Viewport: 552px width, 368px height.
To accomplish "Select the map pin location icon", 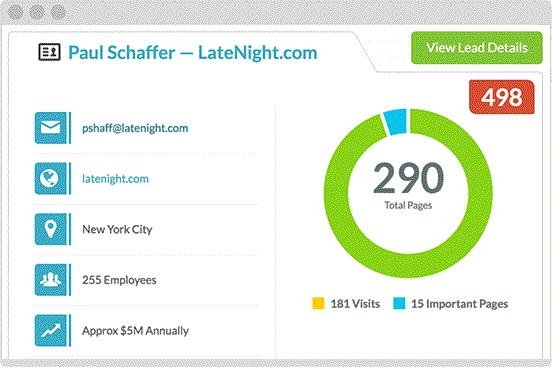I will click(x=51, y=229).
